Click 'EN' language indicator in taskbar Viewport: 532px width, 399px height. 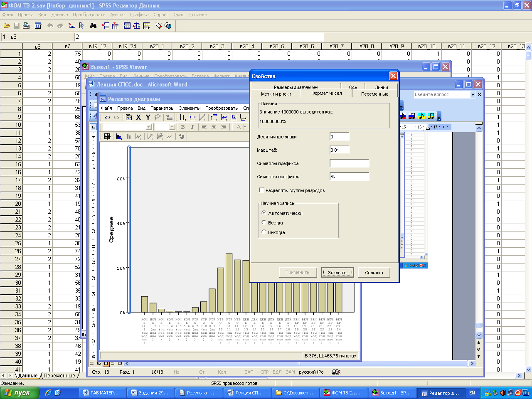pos(472,393)
